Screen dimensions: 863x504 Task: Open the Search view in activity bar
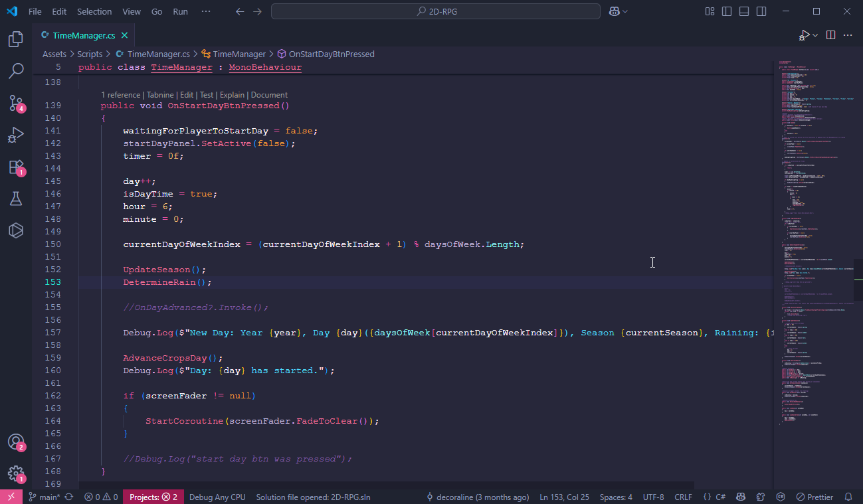(16, 71)
